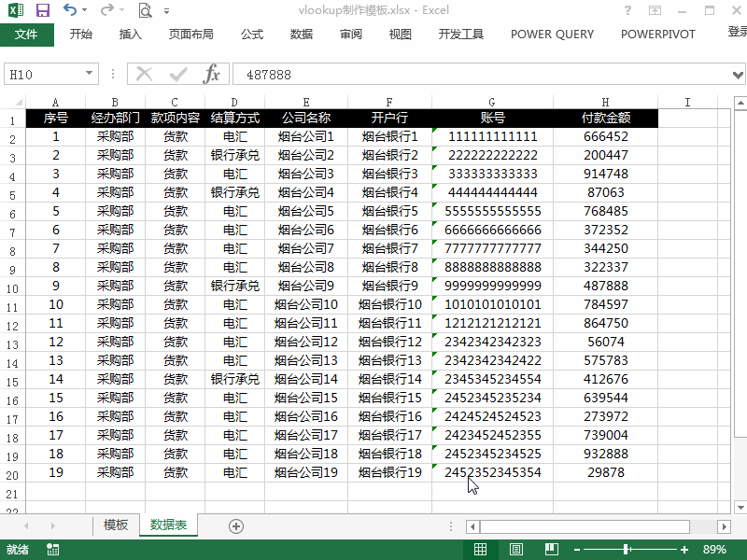
Task: Open print preview icon in quick toolbar
Action: coord(145,10)
